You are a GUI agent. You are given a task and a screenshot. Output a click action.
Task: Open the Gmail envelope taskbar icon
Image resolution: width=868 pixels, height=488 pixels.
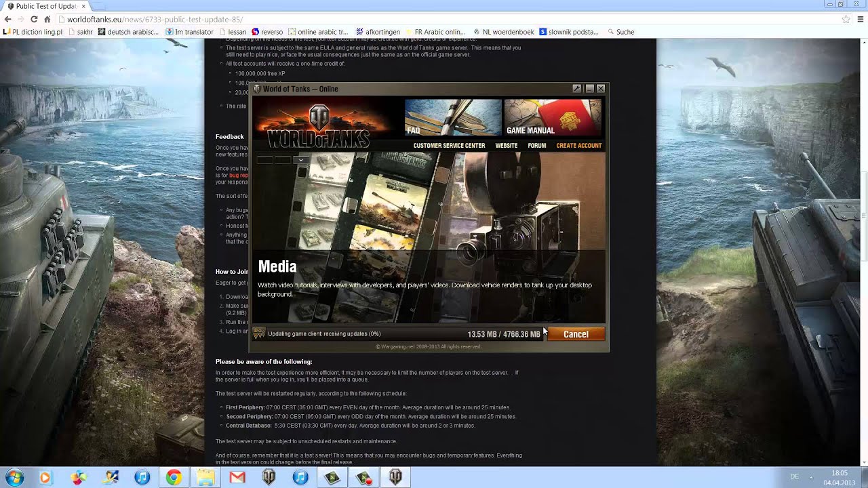[x=237, y=477]
